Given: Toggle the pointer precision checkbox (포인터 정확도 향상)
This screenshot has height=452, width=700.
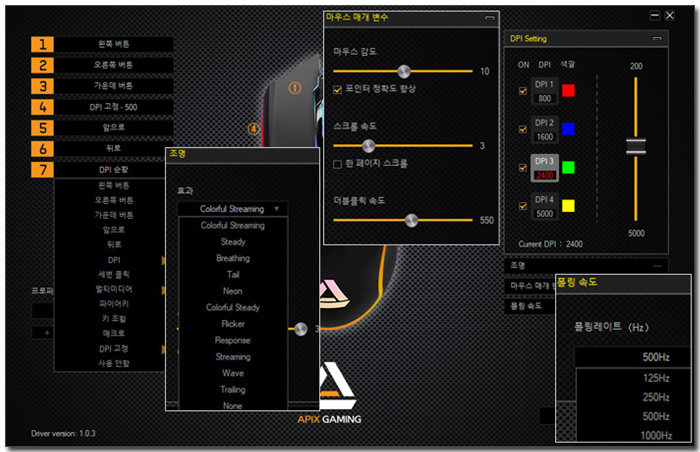Looking at the screenshot, I should coord(338,89).
